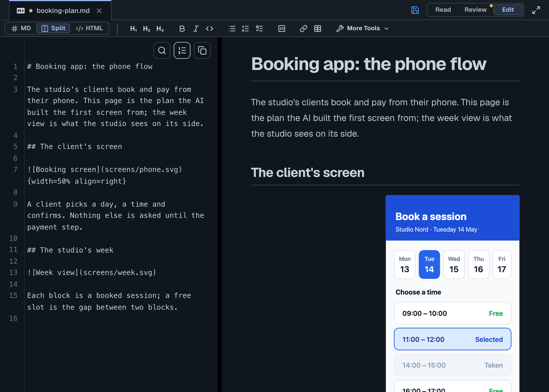Apply Heading 1 formatting
This screenshot has height=392, width=549.
[x=133, y=28]
